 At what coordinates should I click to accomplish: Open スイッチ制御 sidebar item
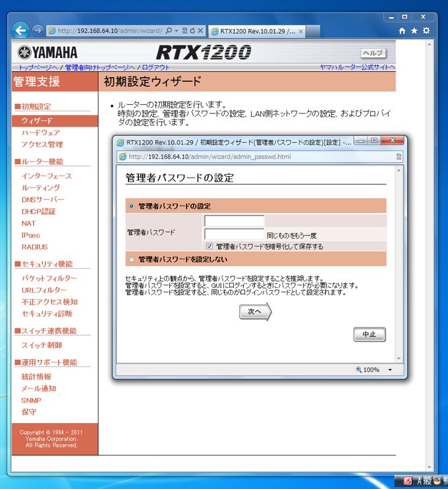pos(42,345)
